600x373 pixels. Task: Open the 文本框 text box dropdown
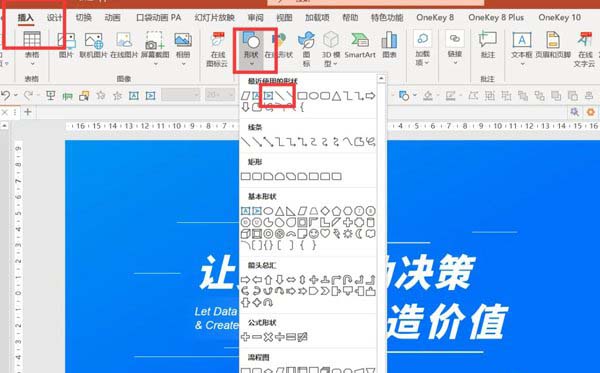point(522,48)
